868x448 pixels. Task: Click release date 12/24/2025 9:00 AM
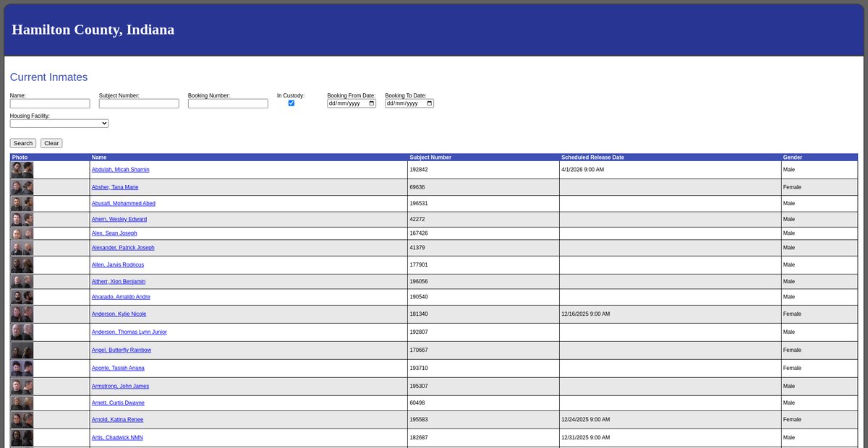point(586,420)
